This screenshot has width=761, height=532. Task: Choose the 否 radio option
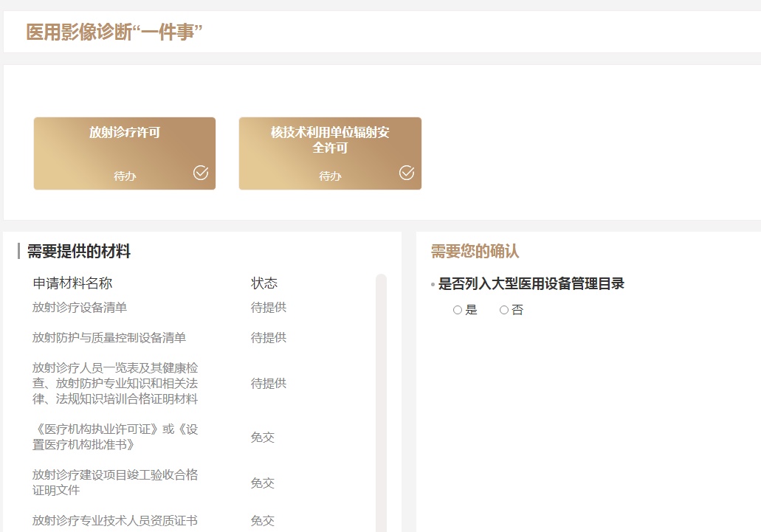pyautogui.click(x=504, y=311)
